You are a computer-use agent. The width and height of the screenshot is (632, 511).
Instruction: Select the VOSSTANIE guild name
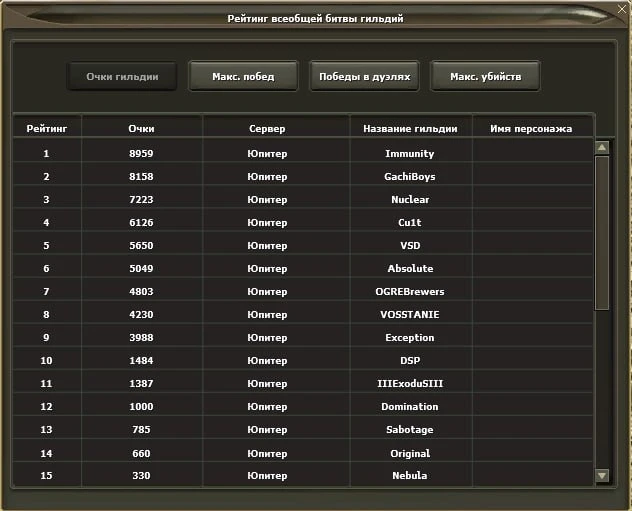[410, 314]
